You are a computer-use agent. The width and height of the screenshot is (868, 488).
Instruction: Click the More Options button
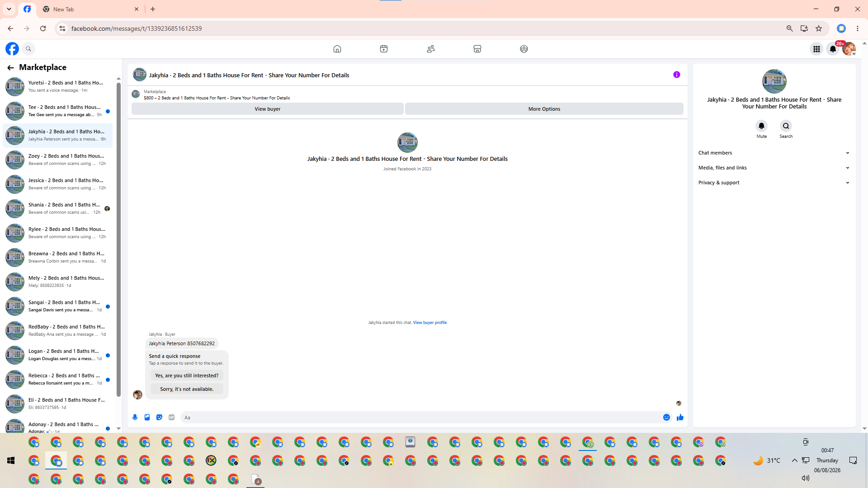(x=544, y=109)
